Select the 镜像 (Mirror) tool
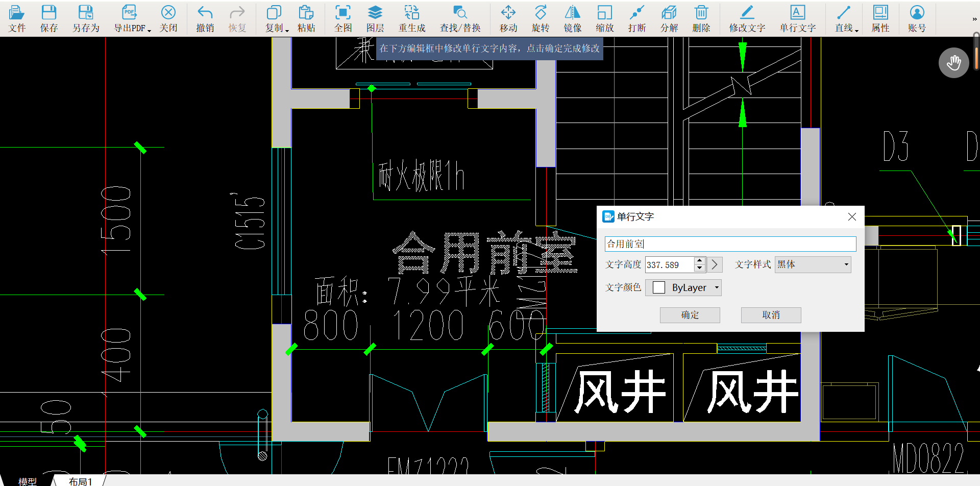 point(573,19)
